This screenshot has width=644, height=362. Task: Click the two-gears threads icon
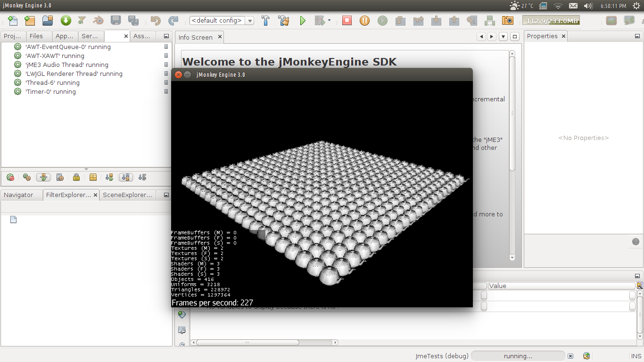coord(27,177)
